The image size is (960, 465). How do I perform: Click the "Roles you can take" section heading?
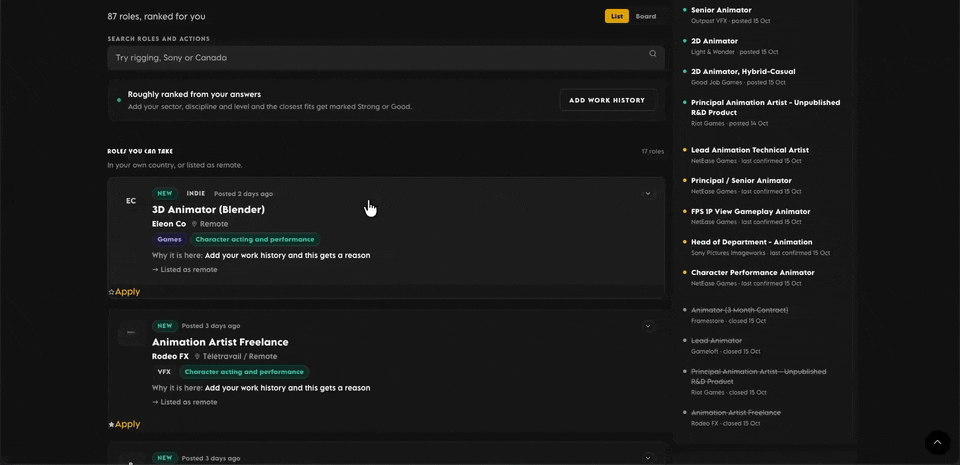(140, 151)
